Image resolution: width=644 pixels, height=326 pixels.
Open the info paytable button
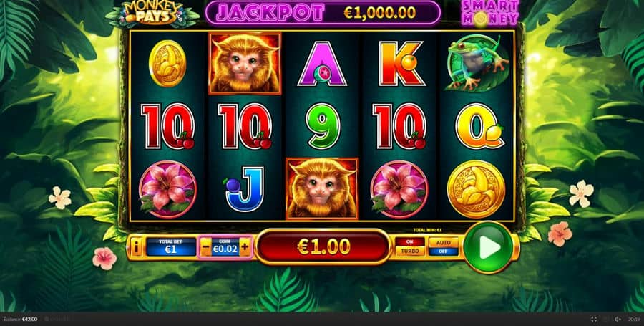coord(137,246)
